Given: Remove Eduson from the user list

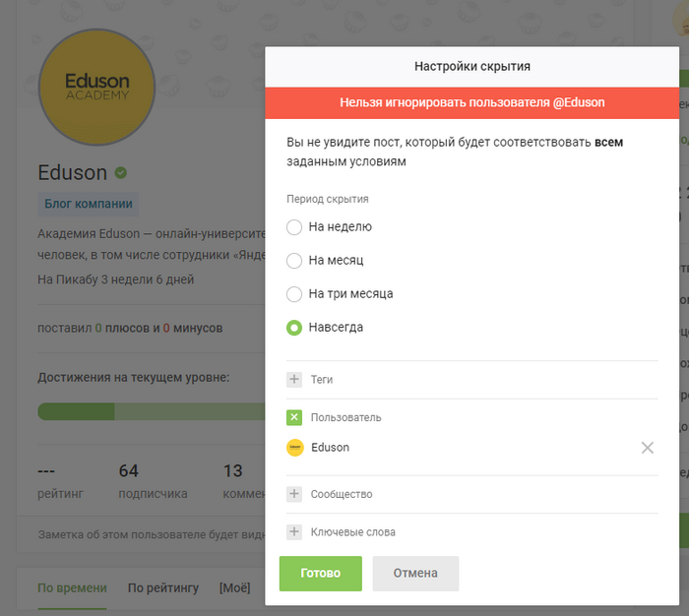Looking at the screenshot, I should tap(648, 448).
